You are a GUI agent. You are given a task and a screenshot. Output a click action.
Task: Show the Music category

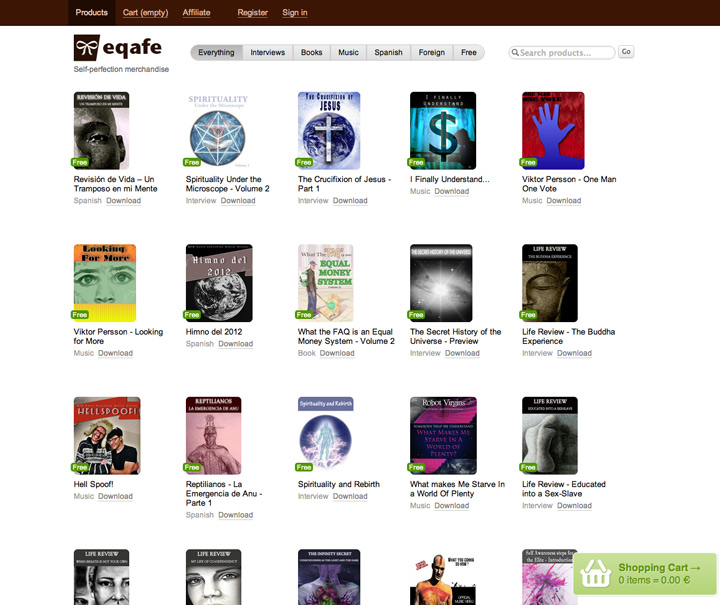pyautogui.click(x=349, y=52)
